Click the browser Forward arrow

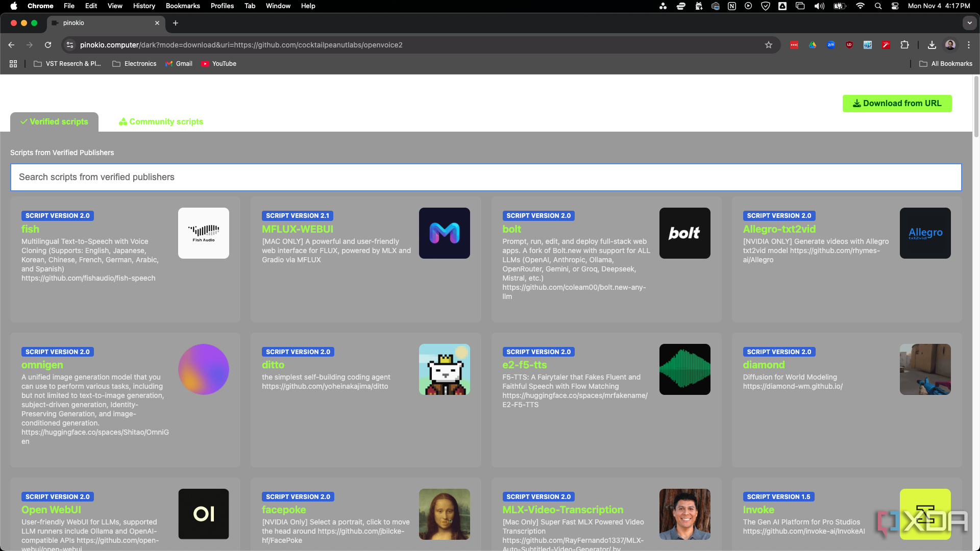(30, 45)
